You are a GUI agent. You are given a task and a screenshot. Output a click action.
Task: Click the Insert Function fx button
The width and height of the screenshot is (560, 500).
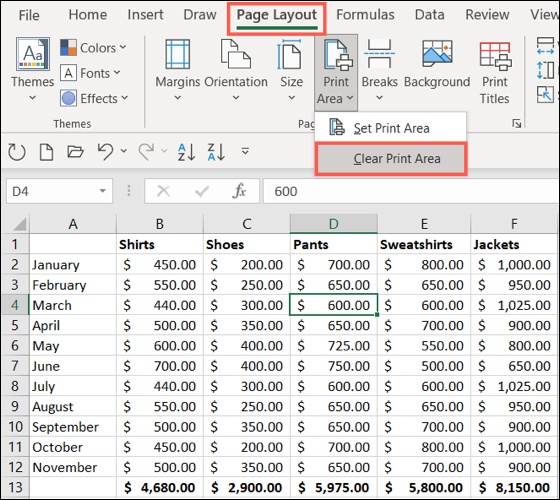click(x=239, y=191)
